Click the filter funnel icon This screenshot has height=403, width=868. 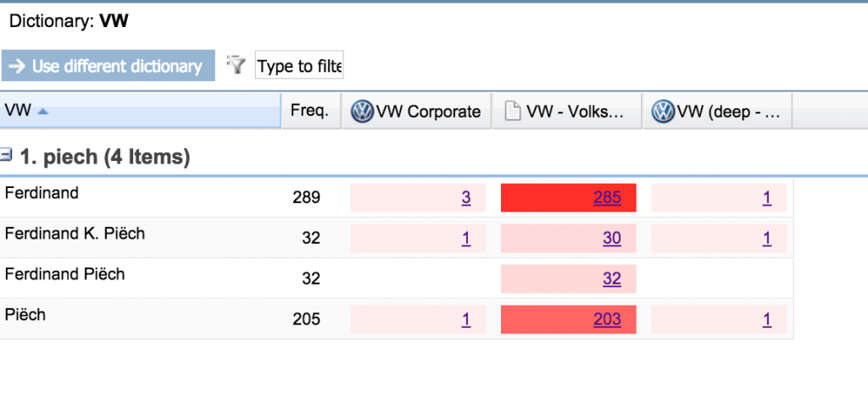tap(236, 65)
